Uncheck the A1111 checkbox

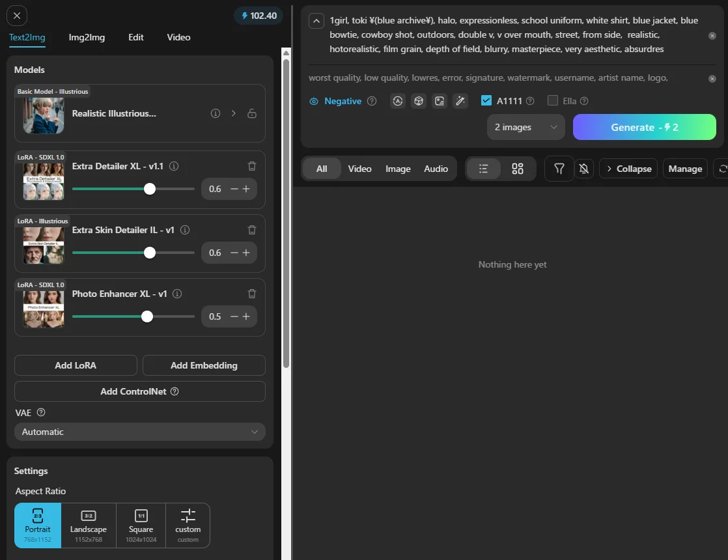coord(486,101)
